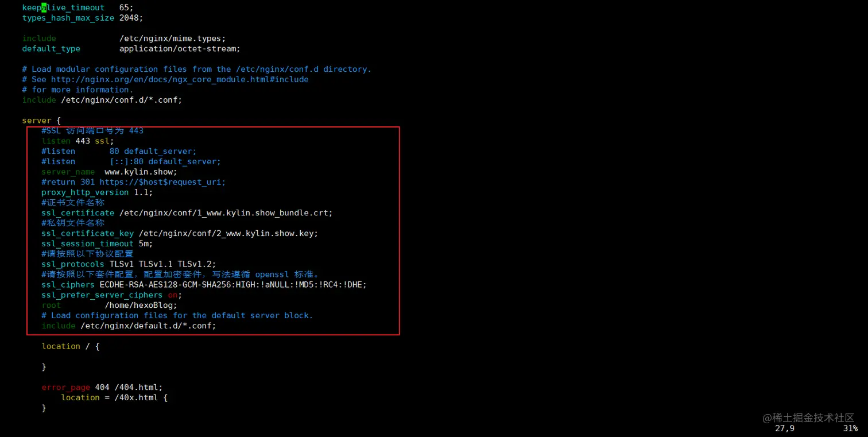868x437 pixels.
Task: Click the 'ssl_certificate_key' directive name
Action: 87,233
